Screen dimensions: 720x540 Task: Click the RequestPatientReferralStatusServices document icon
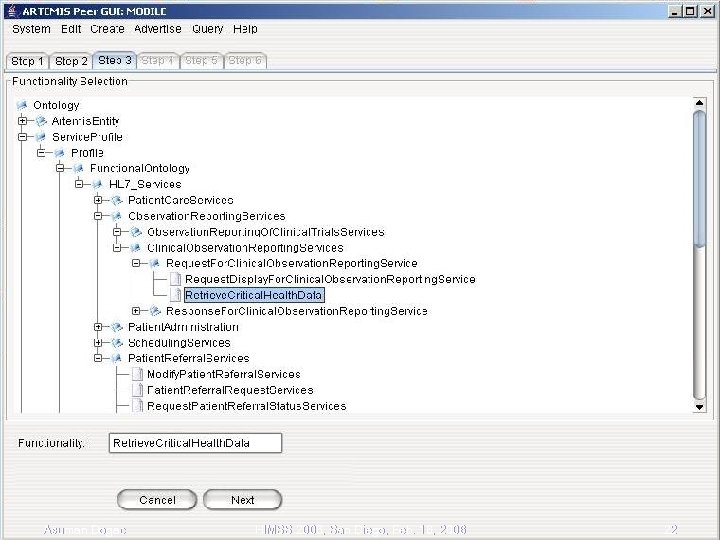click(137, 406)
